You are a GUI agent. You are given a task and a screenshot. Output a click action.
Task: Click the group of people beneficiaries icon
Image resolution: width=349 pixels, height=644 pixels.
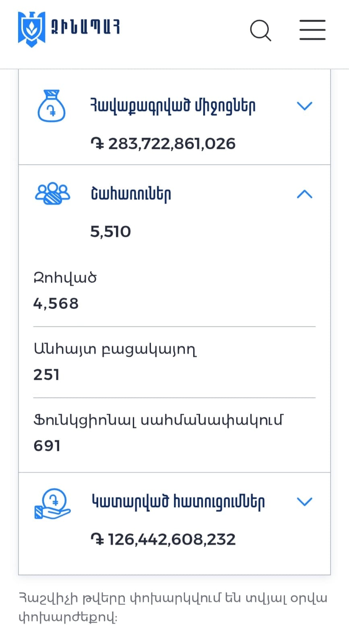pyautogui.click(x=52, y=194)
